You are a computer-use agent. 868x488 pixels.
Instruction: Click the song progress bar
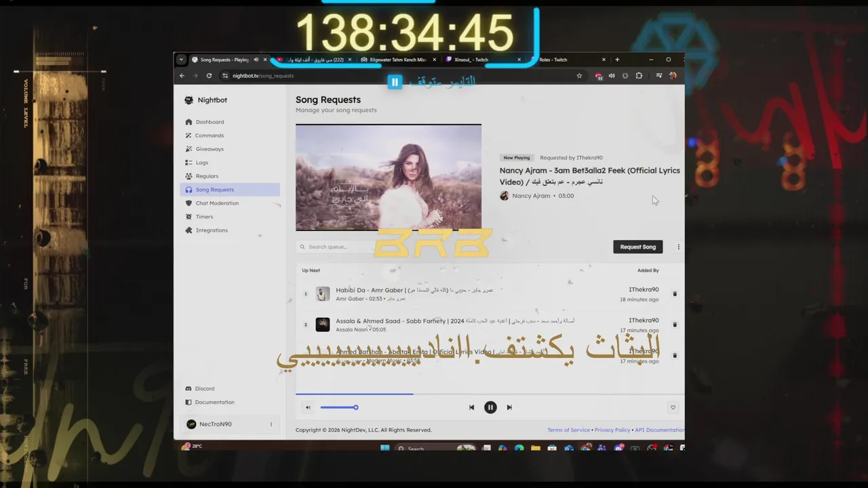pos(490,394)
